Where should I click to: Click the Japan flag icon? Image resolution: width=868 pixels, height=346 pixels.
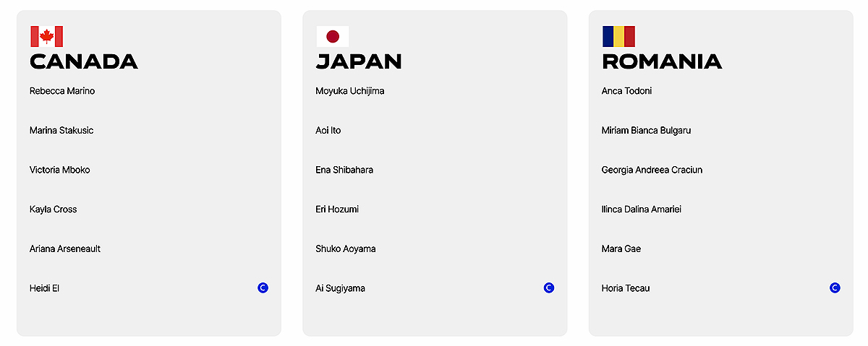click(x=333, y=36)
